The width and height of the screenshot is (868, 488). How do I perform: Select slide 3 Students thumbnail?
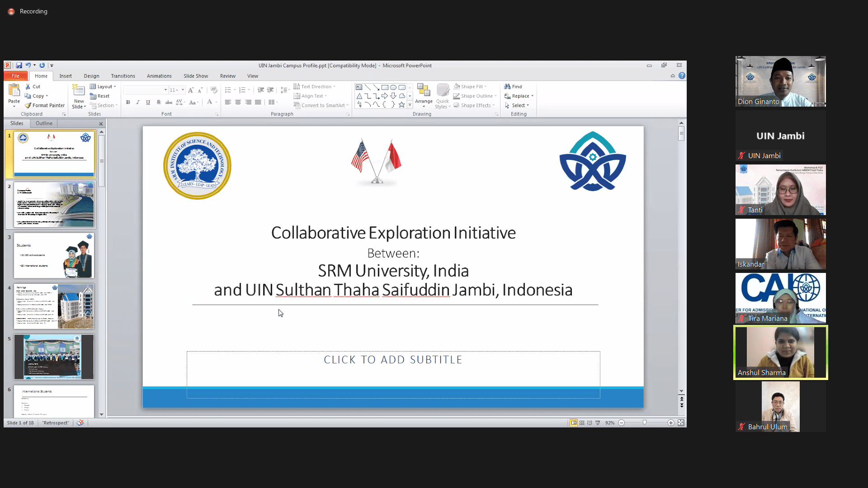54,255
